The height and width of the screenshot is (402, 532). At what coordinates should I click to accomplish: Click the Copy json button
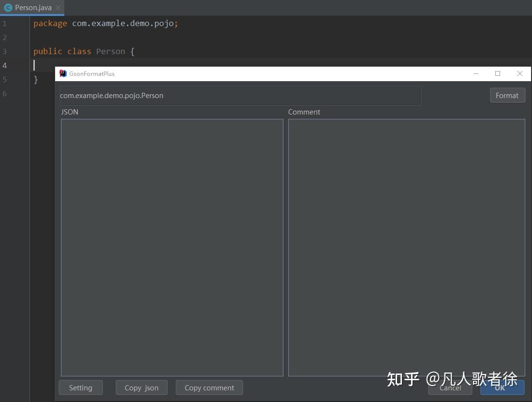[x=141, y=388]
